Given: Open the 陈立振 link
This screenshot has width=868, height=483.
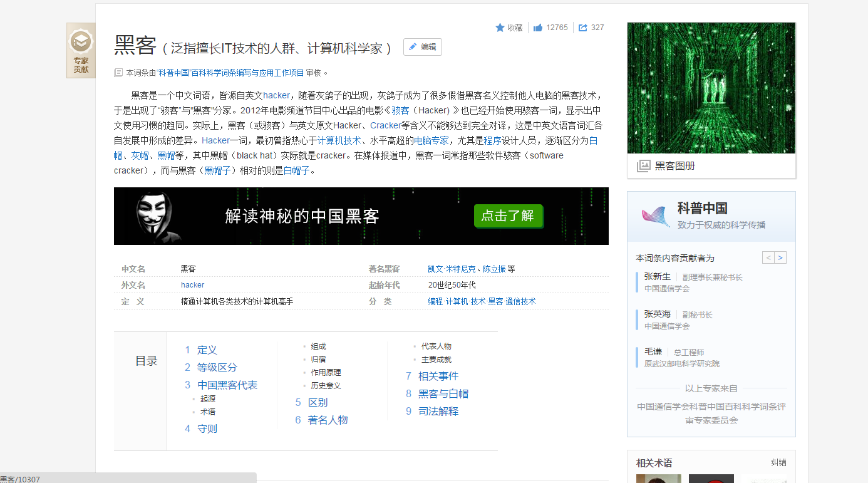Looking at the screenshot, I should coord(494,269).
